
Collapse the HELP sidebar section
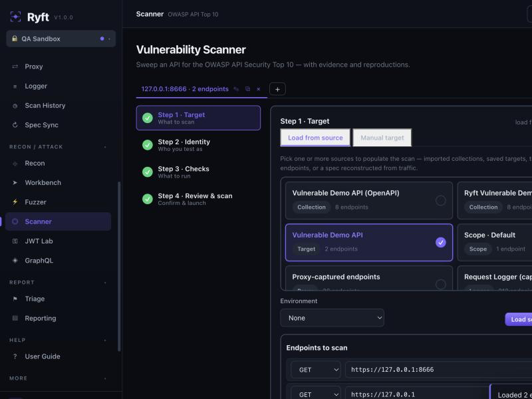[x=105, y=340]
